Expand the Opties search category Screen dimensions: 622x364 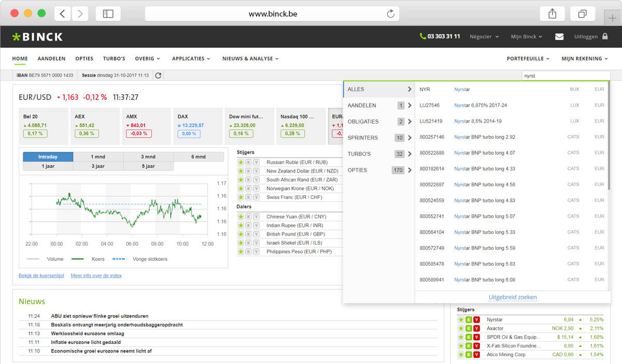(x=379, y=170)
